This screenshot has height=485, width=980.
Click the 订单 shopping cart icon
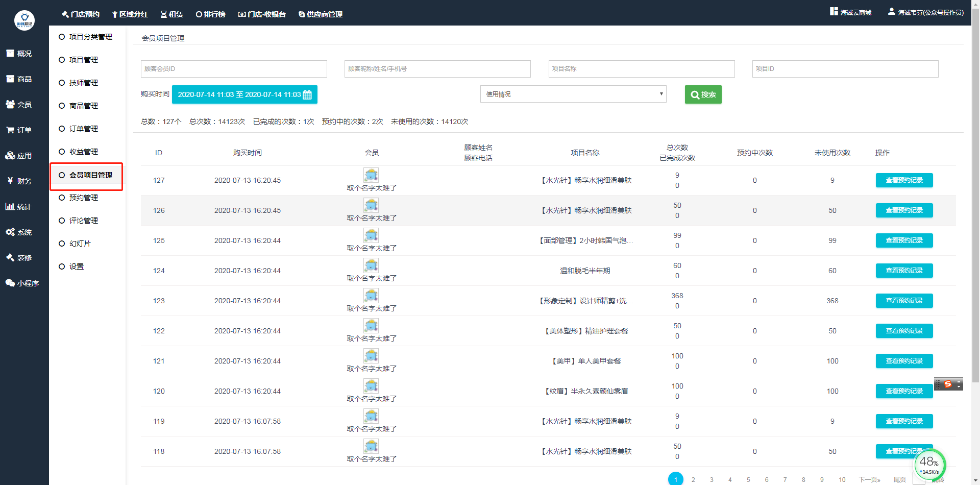10,130
